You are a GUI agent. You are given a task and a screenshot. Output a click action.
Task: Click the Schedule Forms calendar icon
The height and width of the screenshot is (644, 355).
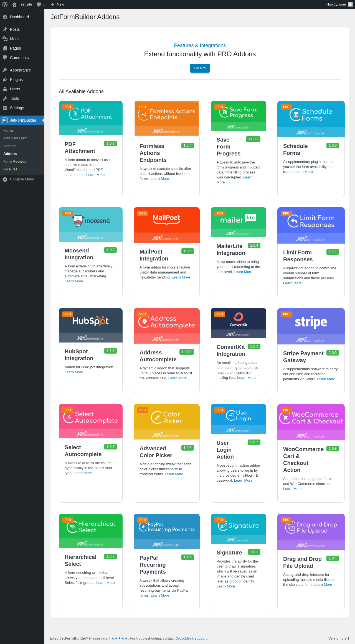click(295, 115)
